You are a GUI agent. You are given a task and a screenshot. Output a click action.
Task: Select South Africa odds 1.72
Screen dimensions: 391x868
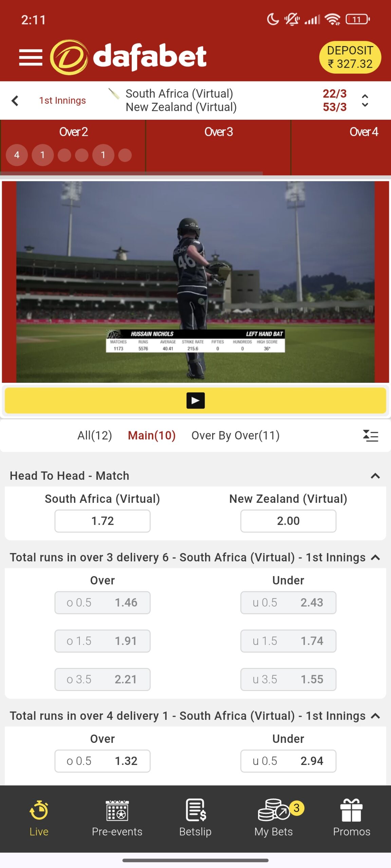click(x=103, y=521)
